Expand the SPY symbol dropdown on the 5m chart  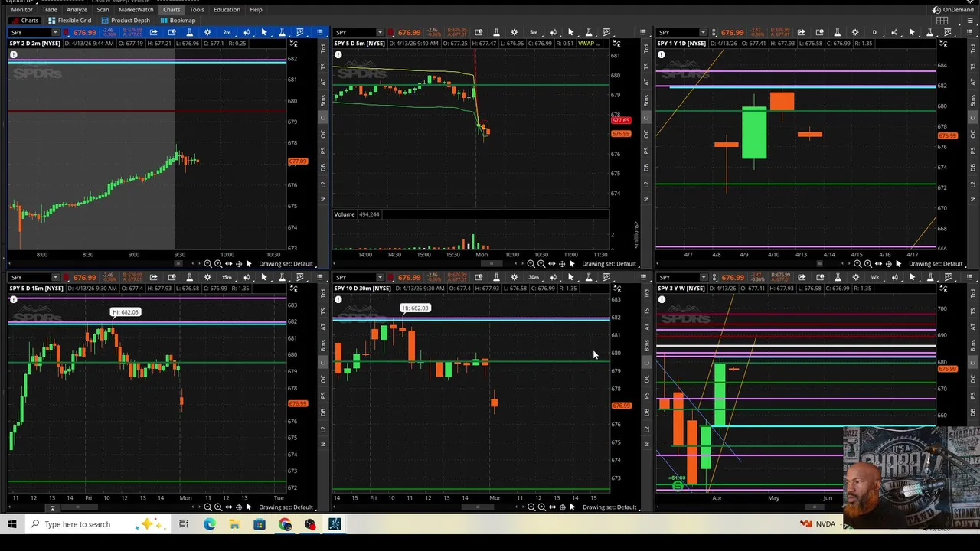[381, 32]
